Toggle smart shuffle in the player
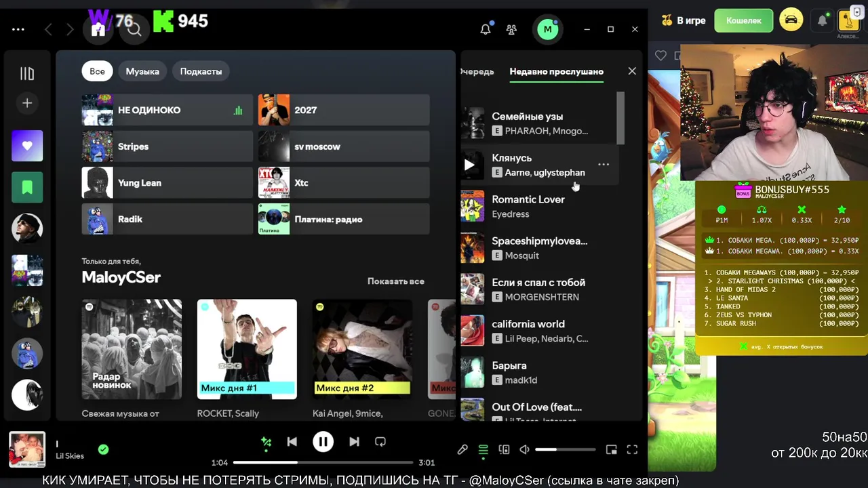Image resolution: width=868 pixels, height=488 pixels. [267, 442]
